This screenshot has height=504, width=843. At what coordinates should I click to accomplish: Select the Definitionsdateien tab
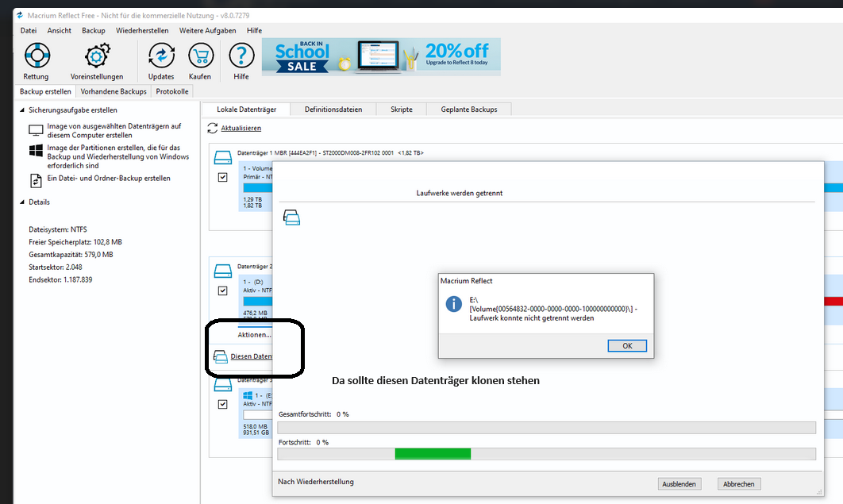coord(333,109)
